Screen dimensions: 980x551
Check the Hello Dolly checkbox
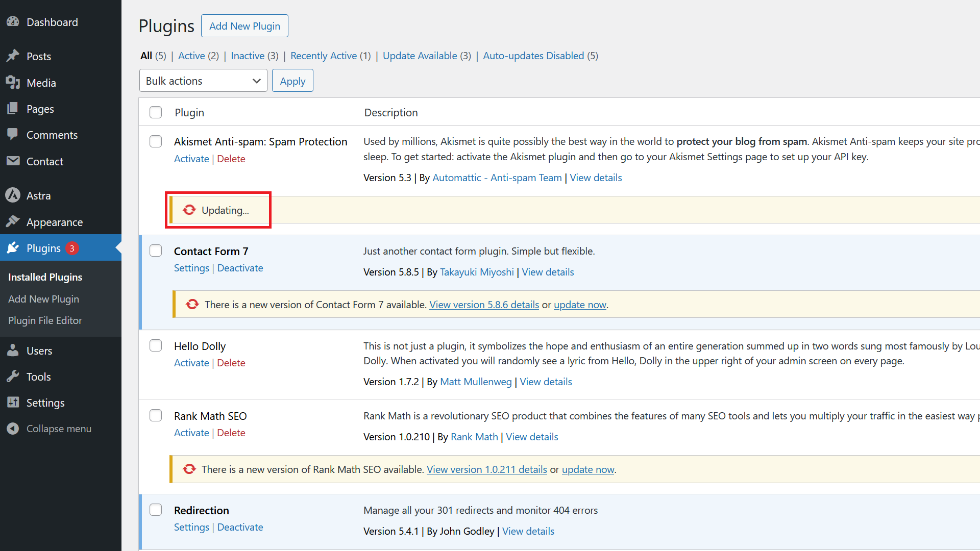[x=156, y=345]
